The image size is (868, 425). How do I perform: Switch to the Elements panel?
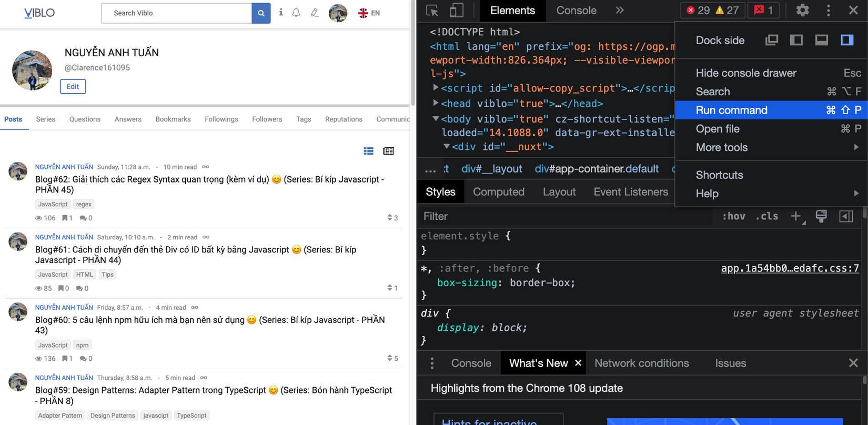pos(512,11)
